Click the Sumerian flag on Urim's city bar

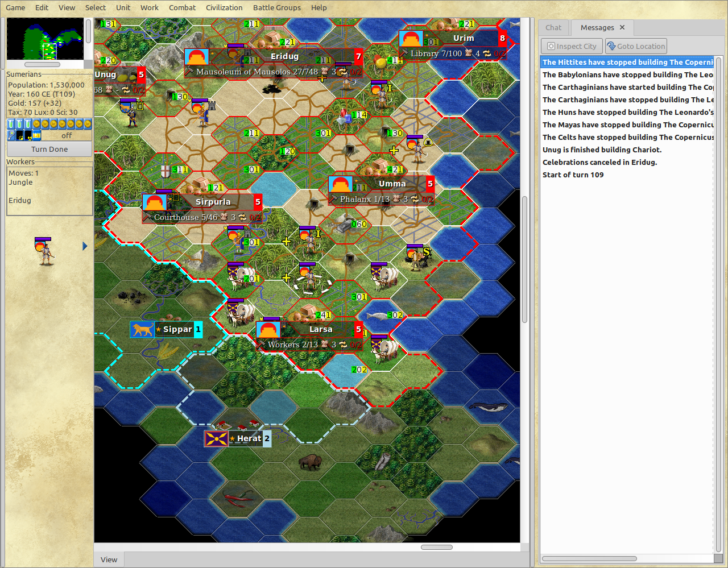pos(411,39)
